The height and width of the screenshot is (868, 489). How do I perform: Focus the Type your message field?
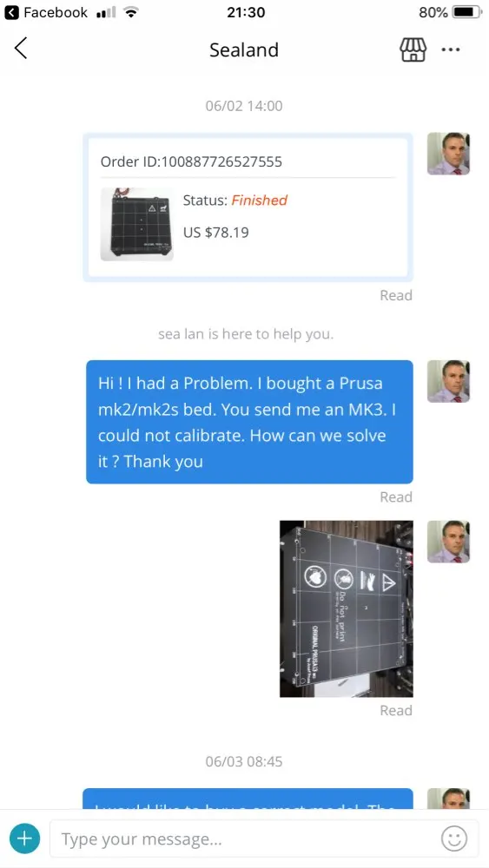point(264,839)
